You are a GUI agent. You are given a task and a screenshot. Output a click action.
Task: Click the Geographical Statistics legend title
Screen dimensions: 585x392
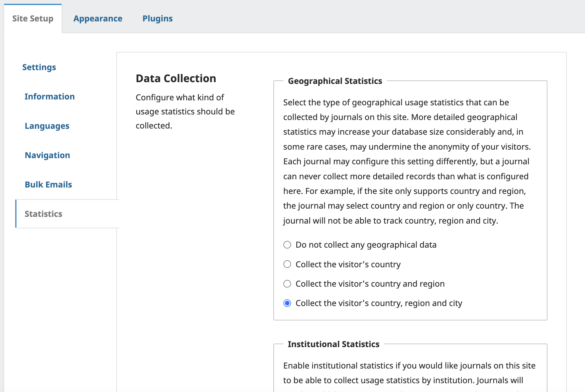click(x=335, y=81)
